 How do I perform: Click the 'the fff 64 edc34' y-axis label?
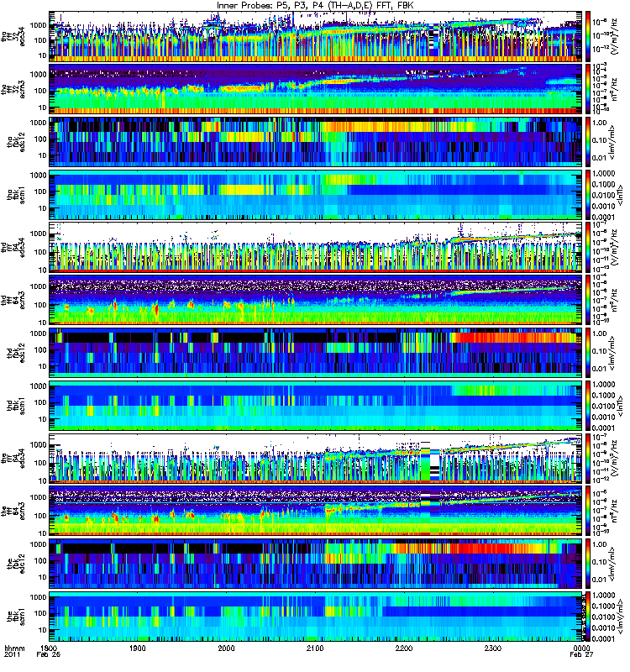(13, 459)
